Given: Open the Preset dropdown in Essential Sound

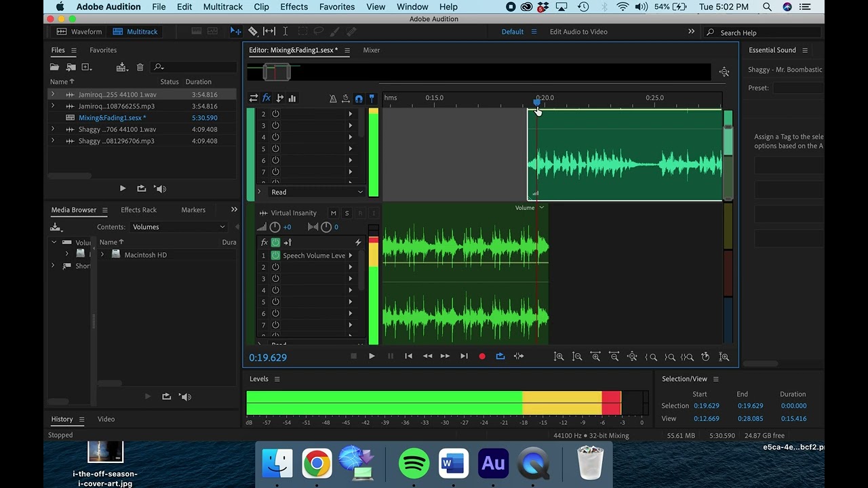Looking at the screenshot, I should pyautogui.click(x=798, y=88).
